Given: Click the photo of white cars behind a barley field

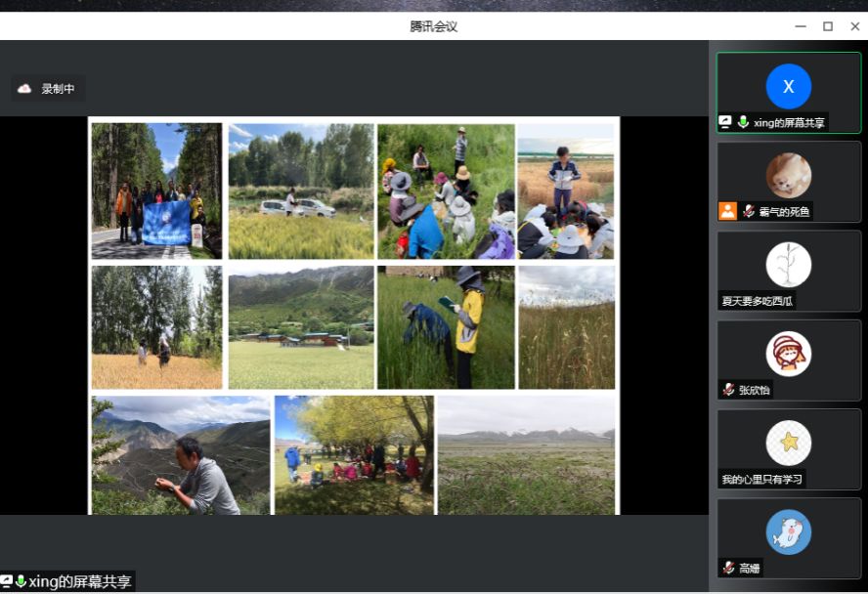Looking at the screenshot, I should [301, 191].
